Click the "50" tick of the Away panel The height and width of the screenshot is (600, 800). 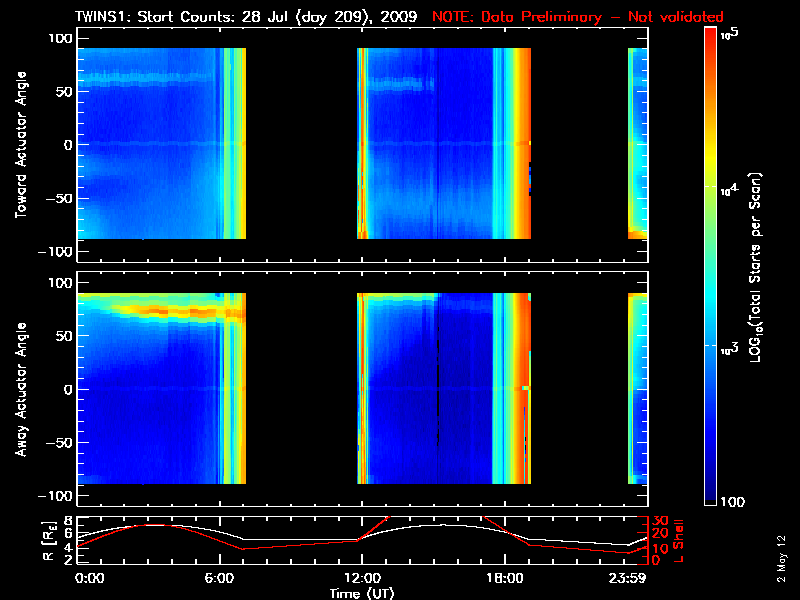coord(65,336)
